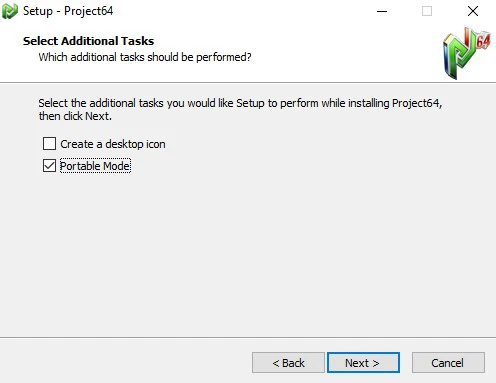Click 'Which additional tasks should be performed?' subtitle
The height and width of the screenshot is (383, 496).
(145, 57)
